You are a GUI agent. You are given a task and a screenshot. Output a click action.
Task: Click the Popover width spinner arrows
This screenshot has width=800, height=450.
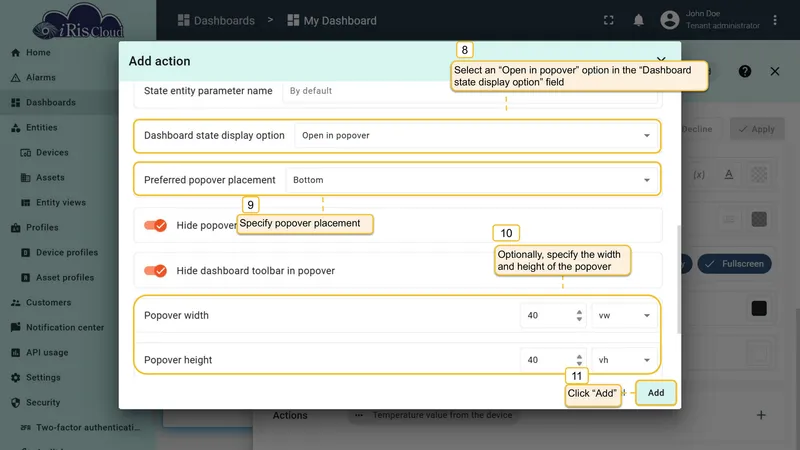[x=579, y=315]
